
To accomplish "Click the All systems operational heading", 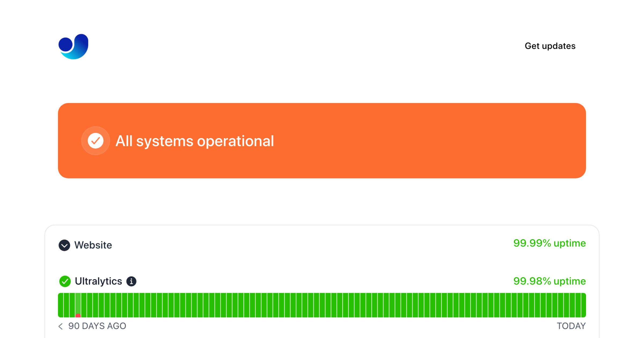I will (195, 141).
